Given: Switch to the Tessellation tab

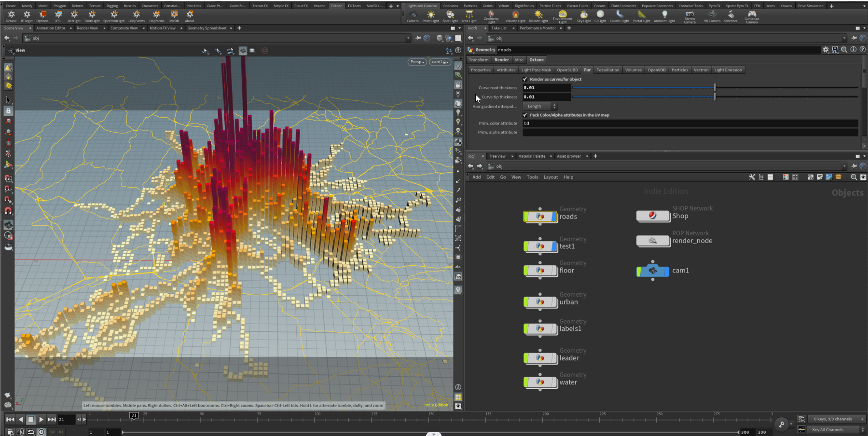Looking at the screenshot, I should click(607, 70).
